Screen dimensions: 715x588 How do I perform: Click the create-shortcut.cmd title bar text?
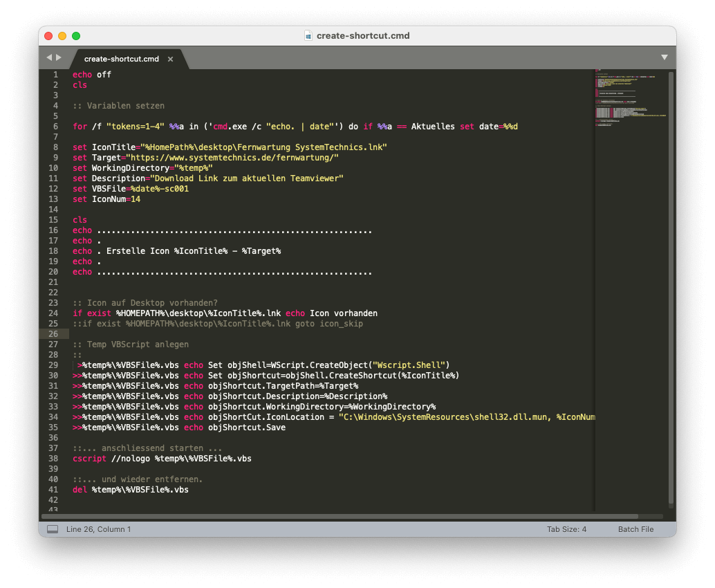[363, 35]
